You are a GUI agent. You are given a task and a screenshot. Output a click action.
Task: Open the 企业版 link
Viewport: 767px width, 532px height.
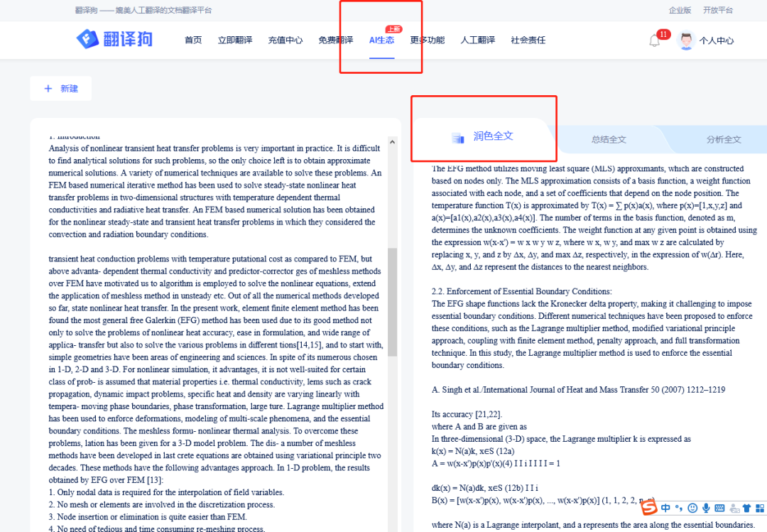click(680, 10)
